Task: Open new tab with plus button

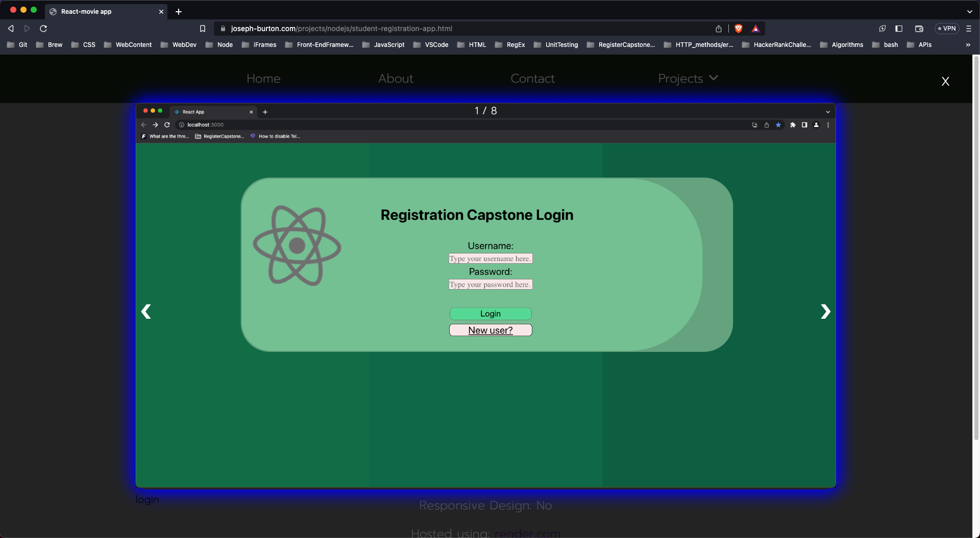Action: coord(179,12)
